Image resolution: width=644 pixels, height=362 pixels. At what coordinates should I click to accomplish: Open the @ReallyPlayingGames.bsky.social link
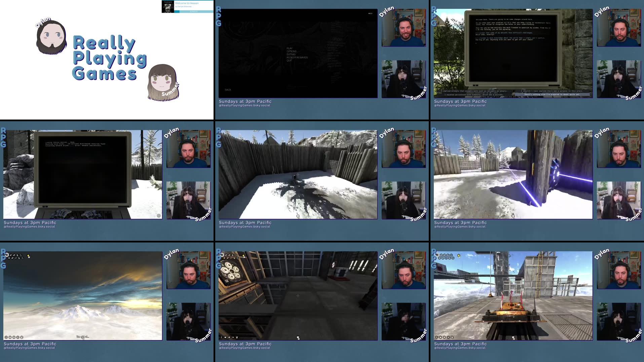244,105
